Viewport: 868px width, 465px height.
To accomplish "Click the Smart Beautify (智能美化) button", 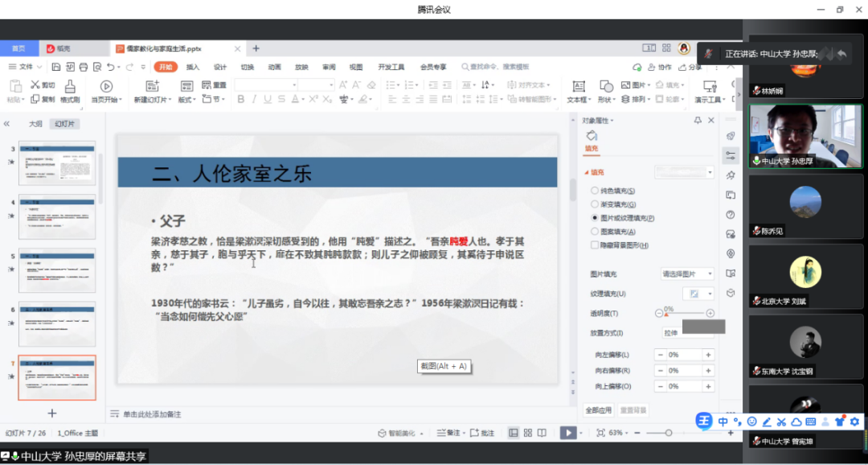I will (399, 433).
